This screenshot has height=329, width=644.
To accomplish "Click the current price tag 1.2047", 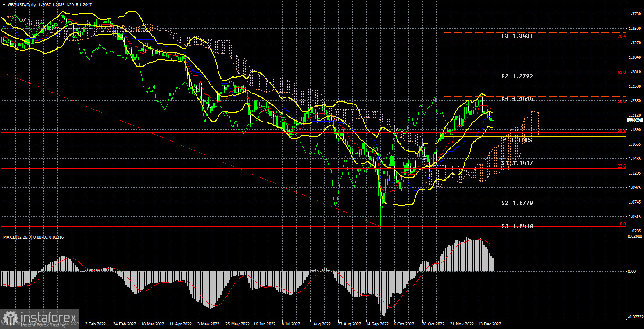I will pyautogui.click(x=634, y=120).
